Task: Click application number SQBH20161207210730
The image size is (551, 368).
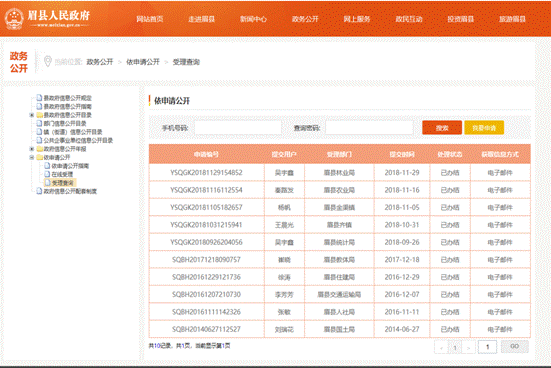Action: (206, 294)
